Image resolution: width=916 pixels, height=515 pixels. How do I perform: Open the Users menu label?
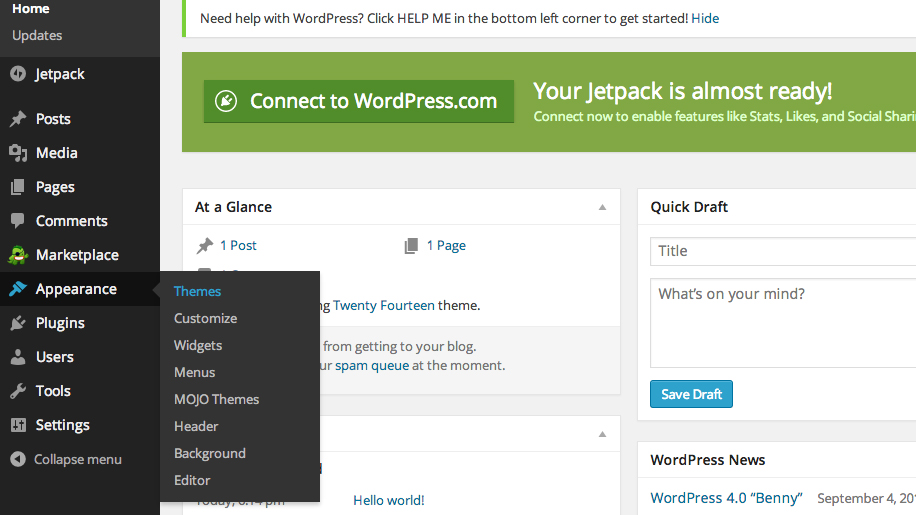[55, 357]
